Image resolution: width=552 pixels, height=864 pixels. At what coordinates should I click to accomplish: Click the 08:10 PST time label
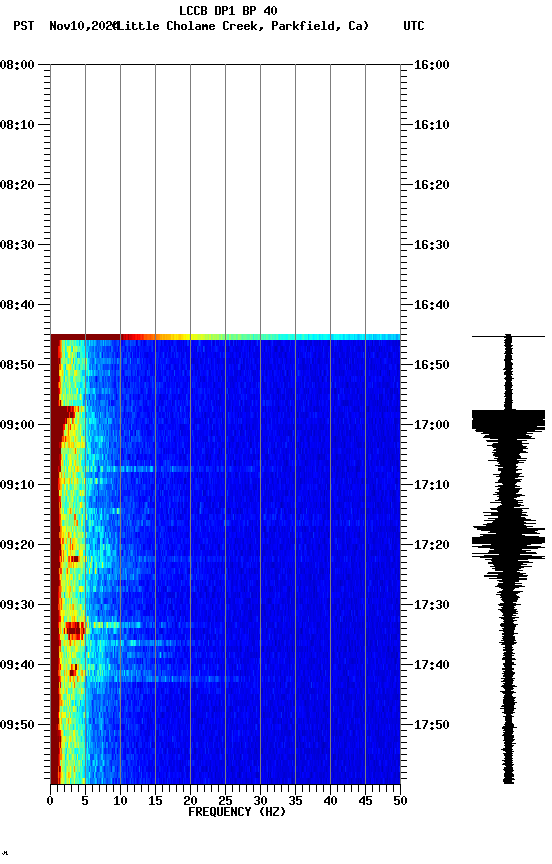pyautogui.click(x=17, y=125)
